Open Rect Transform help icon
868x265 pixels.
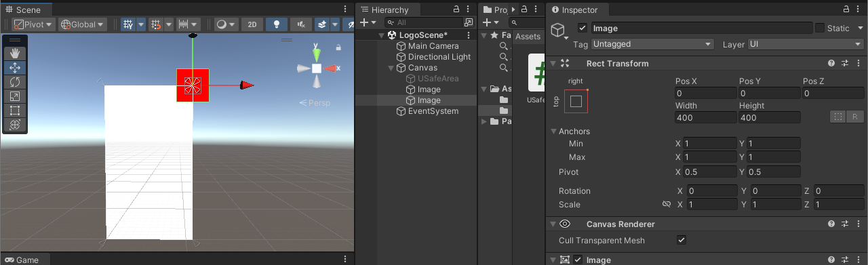(831, 63)
